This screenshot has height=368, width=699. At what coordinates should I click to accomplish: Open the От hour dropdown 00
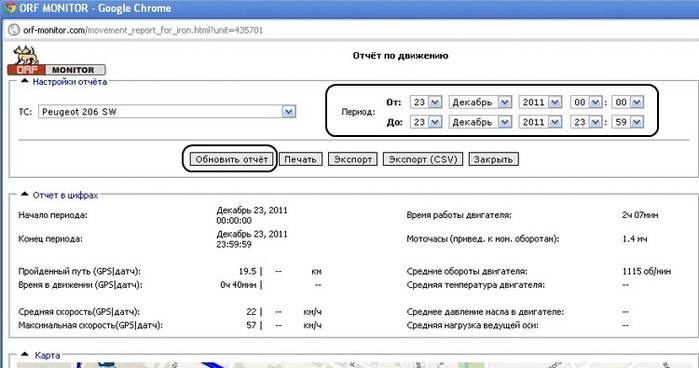point(586,102)
